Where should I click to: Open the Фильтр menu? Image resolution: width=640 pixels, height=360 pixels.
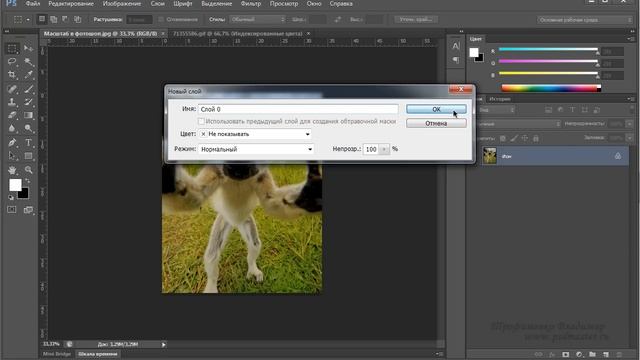(x=251, y=4)
